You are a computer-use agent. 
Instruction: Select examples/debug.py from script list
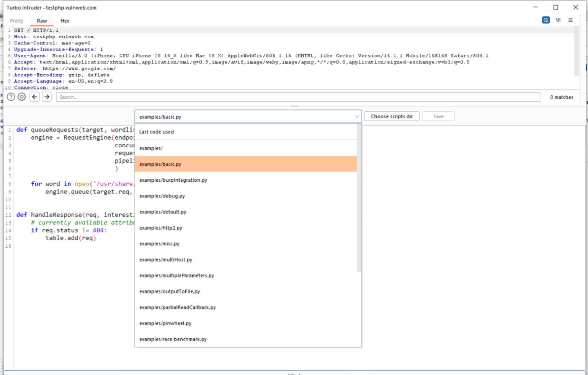162,196
